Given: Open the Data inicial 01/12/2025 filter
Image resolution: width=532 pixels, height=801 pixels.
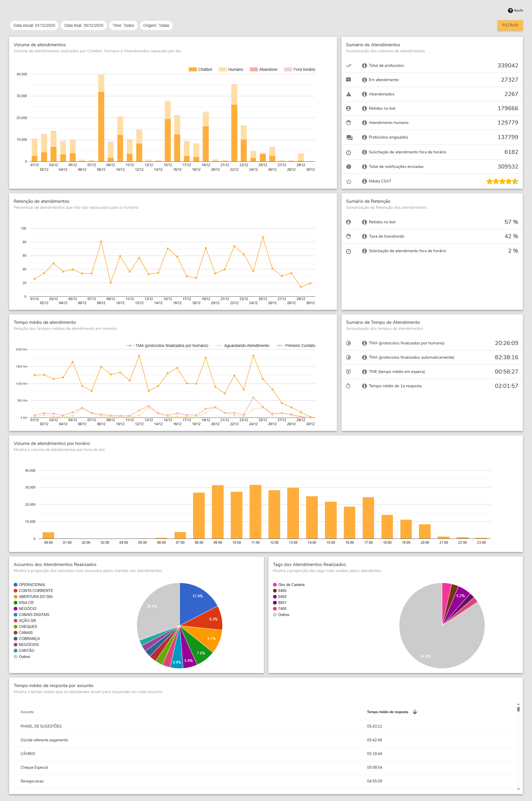Looking at the screenshot, I should pos(34,25).
